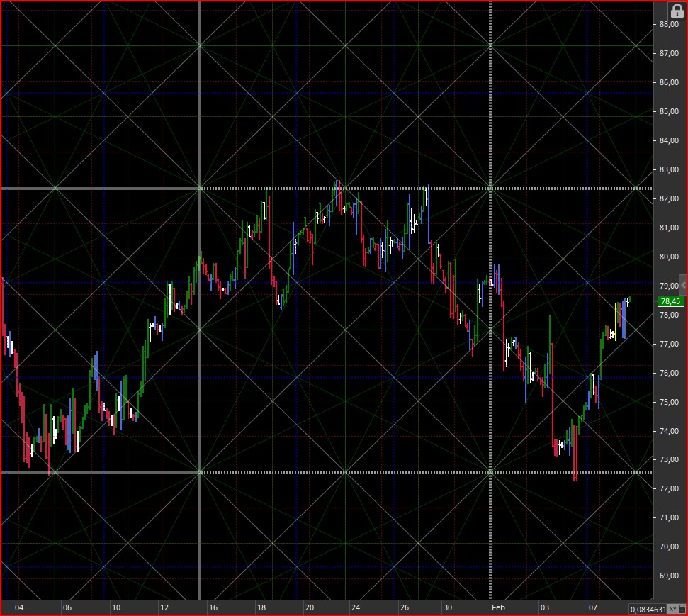Click the 16 date label on time axis
This screenshot has width=688, height=616.
tap(213, 607)
